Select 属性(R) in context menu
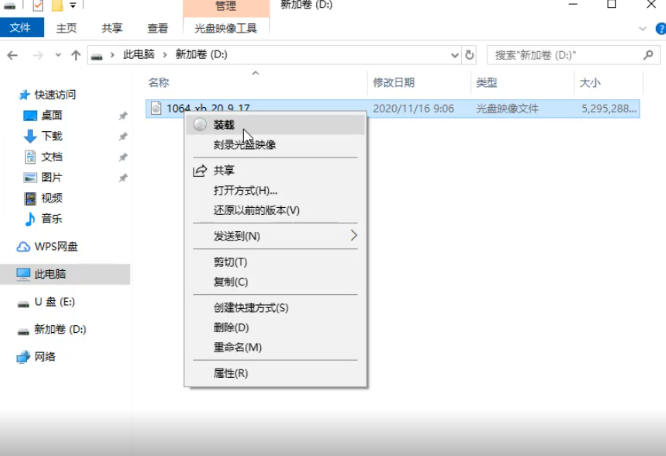The width and height of the screenshot is (666, 456). pos(230,373)
